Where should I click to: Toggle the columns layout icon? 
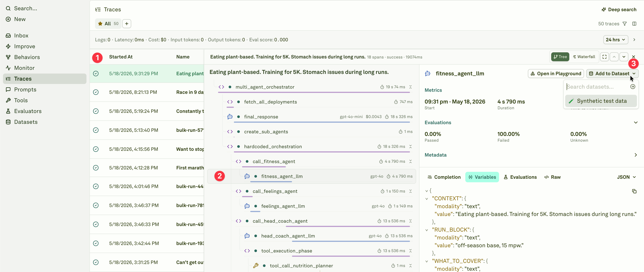634,24
